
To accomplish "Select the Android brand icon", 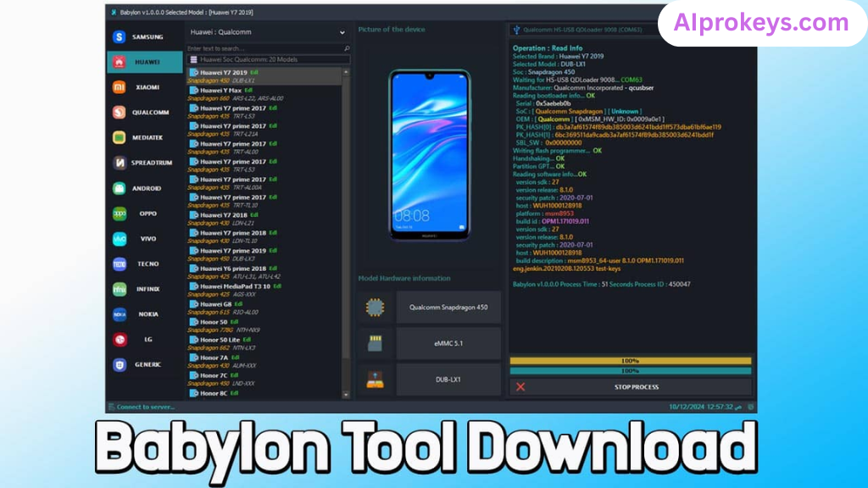I will tap(119, 188).
